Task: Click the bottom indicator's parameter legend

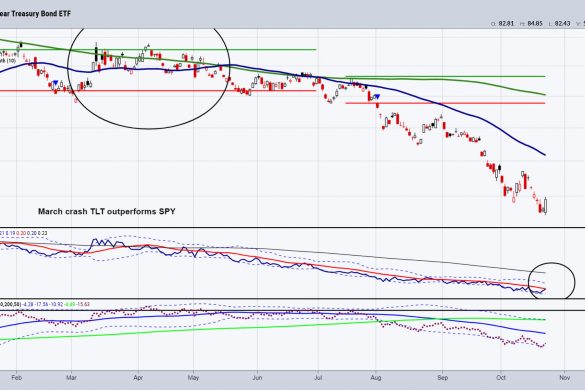Action: (45, 305)
